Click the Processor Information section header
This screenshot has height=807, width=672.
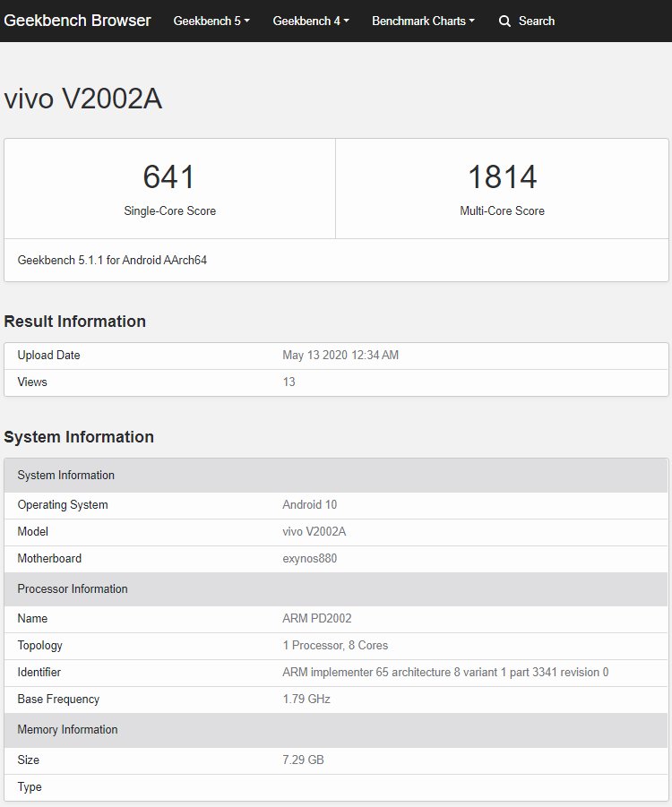(x=336, y=589)
